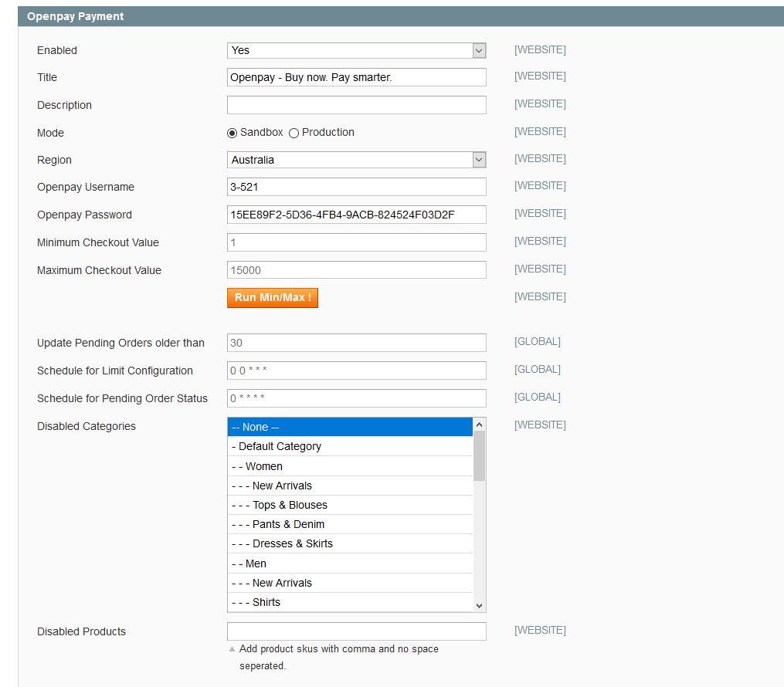The height and width of the screenshot is (687, 784).
Task: Click the Disabled Products input field
Action: click(x=356, y=631)
